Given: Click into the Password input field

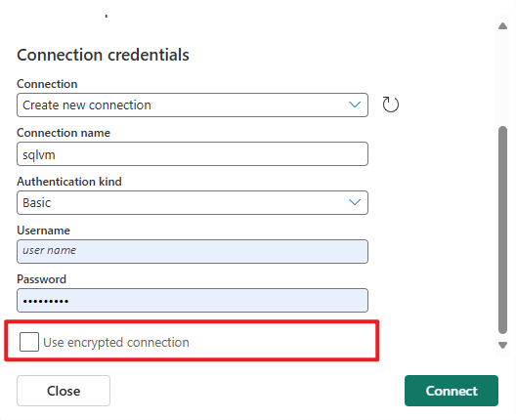Looking at the screenshot, I should click(x=193, y=300).
